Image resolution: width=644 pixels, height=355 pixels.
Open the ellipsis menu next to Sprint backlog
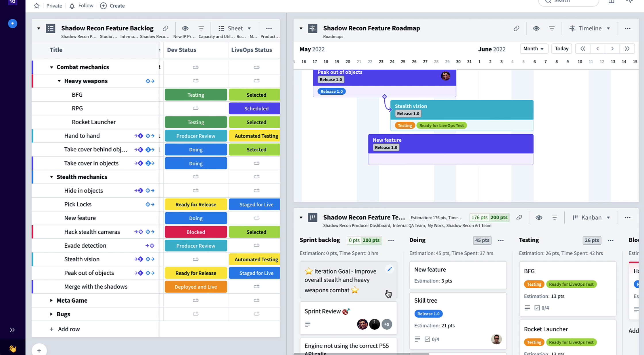pyautogui.click(x=391, y=240)
